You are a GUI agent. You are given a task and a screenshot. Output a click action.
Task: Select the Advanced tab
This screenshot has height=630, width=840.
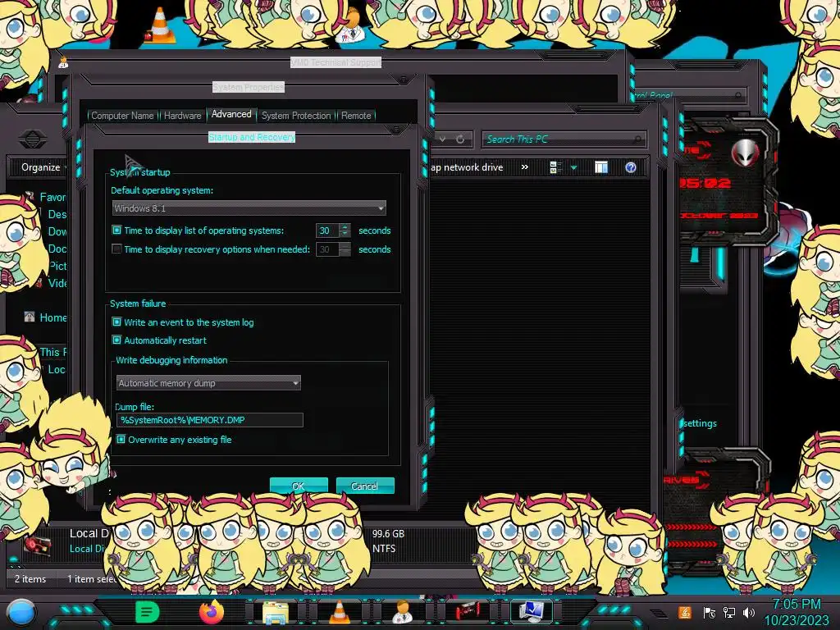point(231,114)
